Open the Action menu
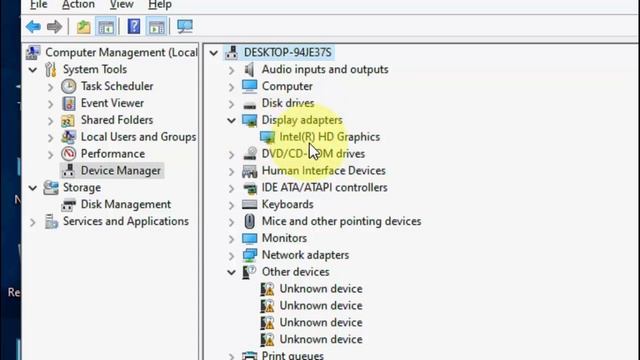Image resolution: width=640 pixels, height=360 pixels. (x=78, y=5)
